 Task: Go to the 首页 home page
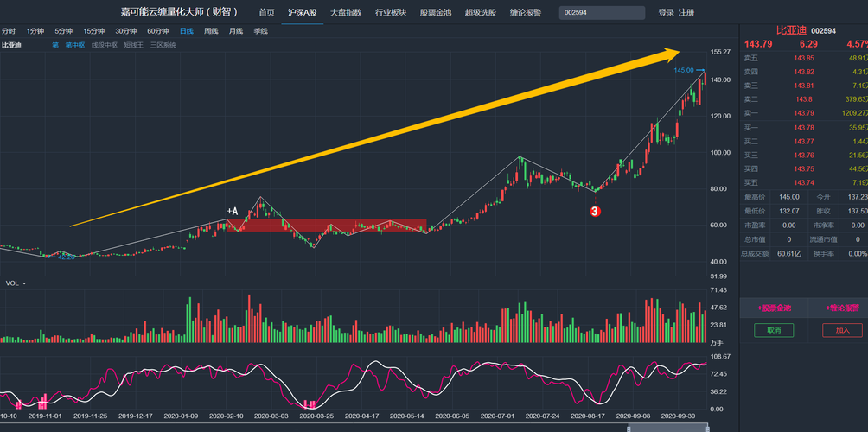(x=266, y=12)
